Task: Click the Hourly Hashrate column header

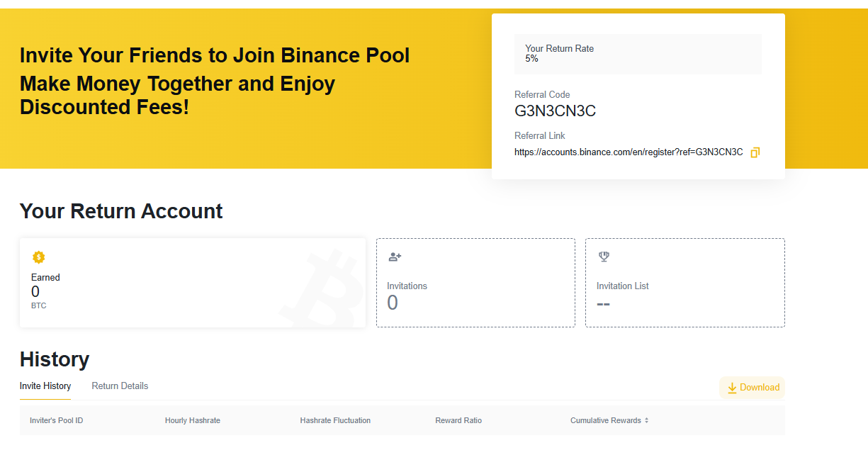Action: click(x=193, y=421)
